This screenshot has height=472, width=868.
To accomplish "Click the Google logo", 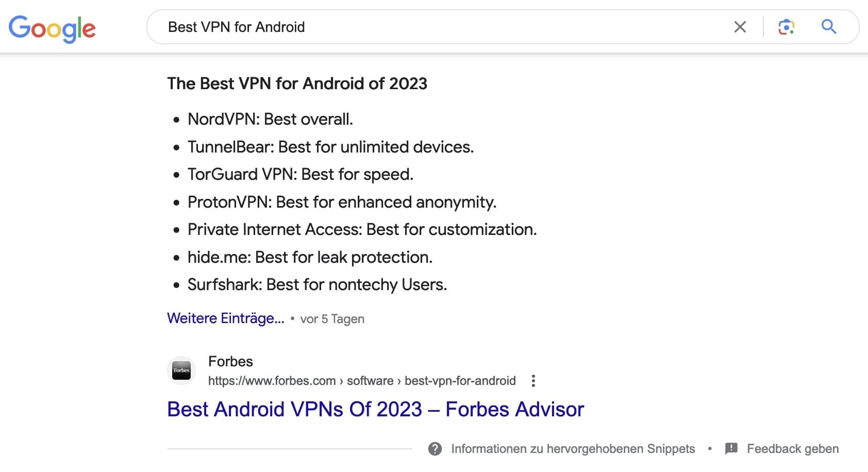I will 52,28.
